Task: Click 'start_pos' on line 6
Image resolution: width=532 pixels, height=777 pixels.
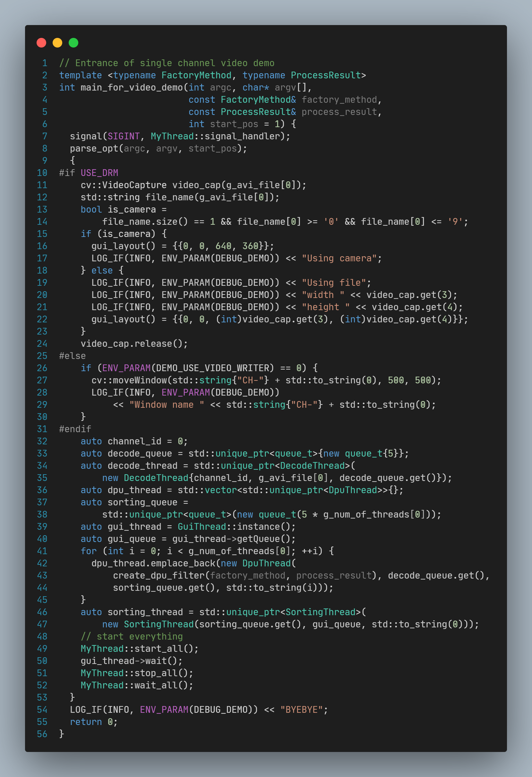Action: pyautogui.click(x=234, y=124)
